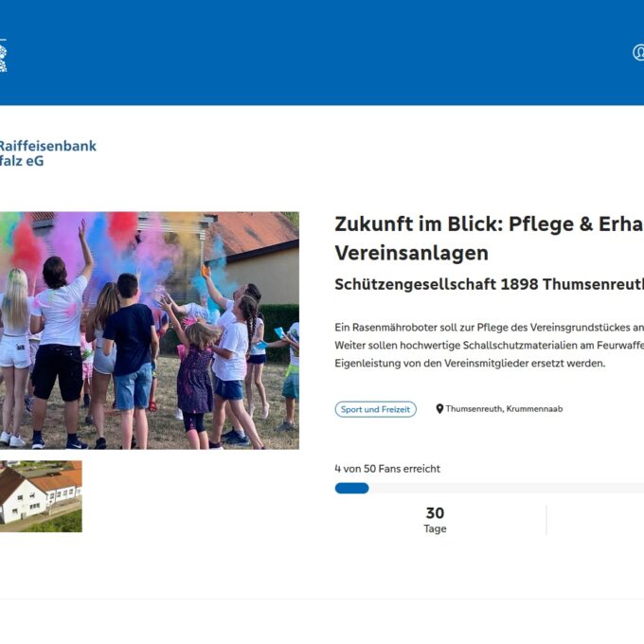Click the Schallschutzmaterialien description line
The width and height of the screenshot is (644, 644).
click(490, 345)
